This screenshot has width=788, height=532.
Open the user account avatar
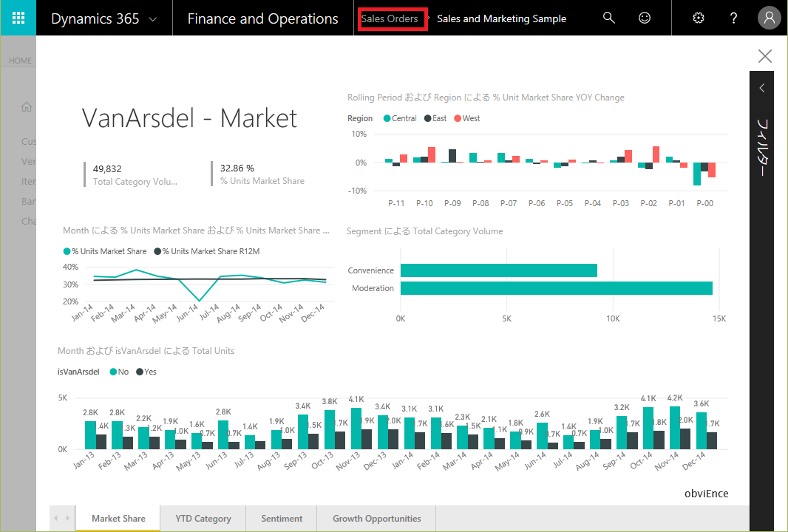769,18
